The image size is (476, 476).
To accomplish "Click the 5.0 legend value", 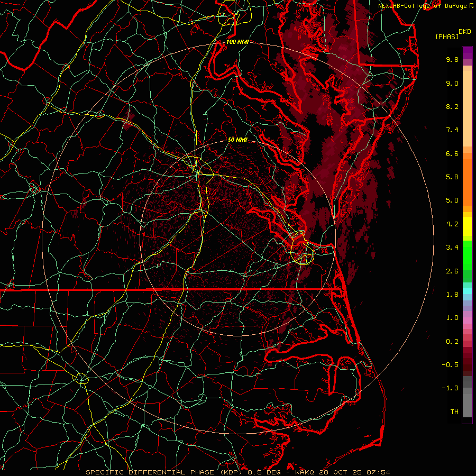I will [x=452, y=200].
